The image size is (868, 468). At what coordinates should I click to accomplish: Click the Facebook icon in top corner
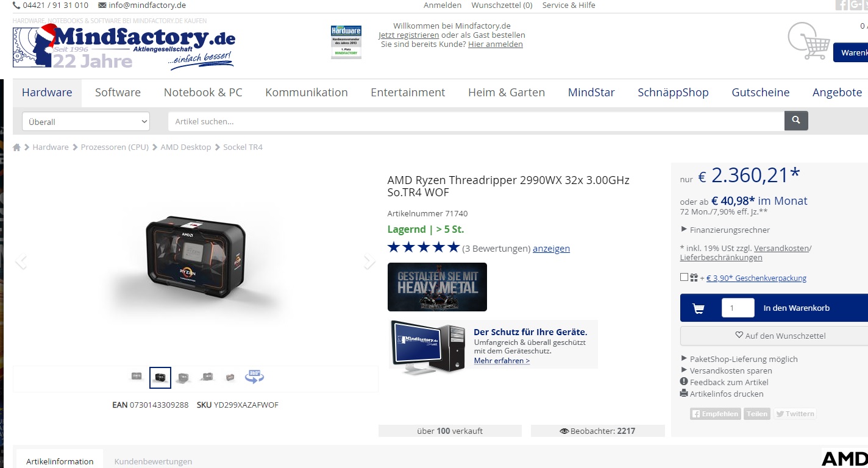coord(841,5)
